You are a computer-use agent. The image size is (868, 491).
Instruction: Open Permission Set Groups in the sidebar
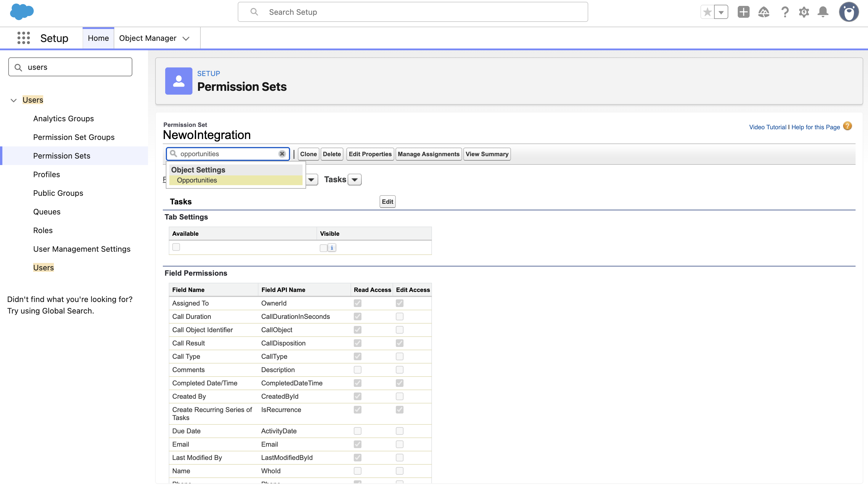pyautogui.click(x=74, y=137)
